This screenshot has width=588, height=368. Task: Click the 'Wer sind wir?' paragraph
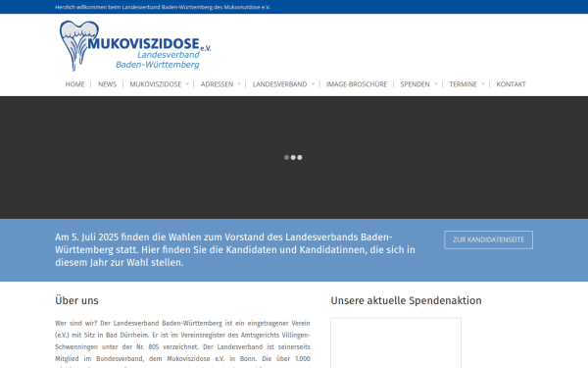(x=182, y=343)
